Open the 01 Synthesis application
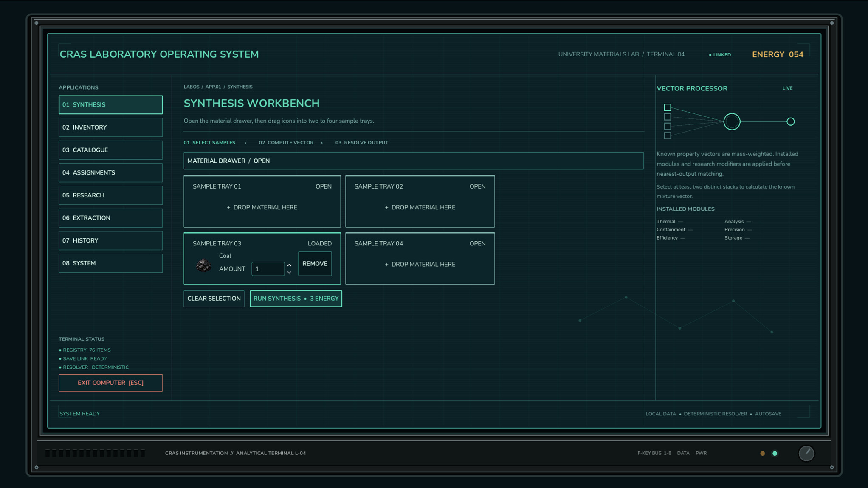Image resolution: width=868 pixels, height=488 pixels. coord(110,104)
